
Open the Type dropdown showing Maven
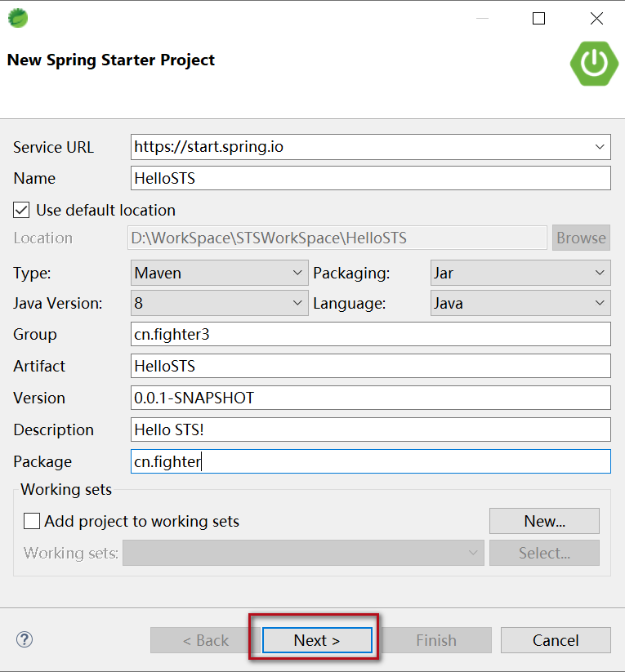tap(219, 272)
